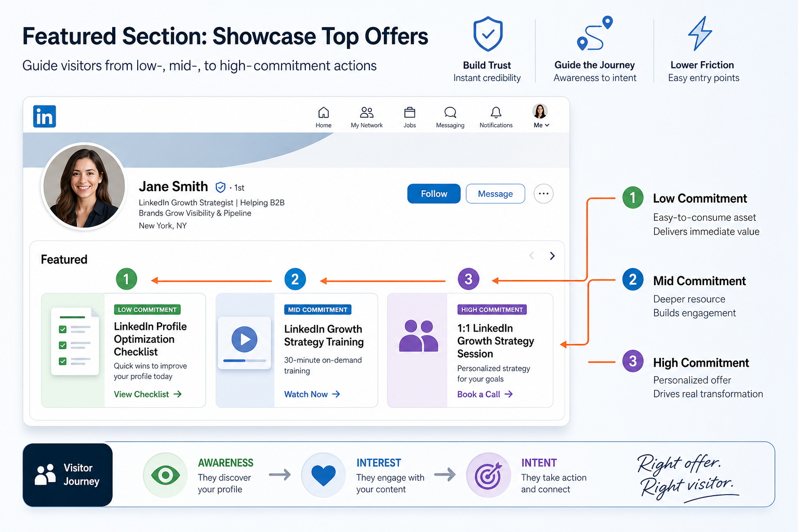Click the INTEREST stage label

coord(379,463)
